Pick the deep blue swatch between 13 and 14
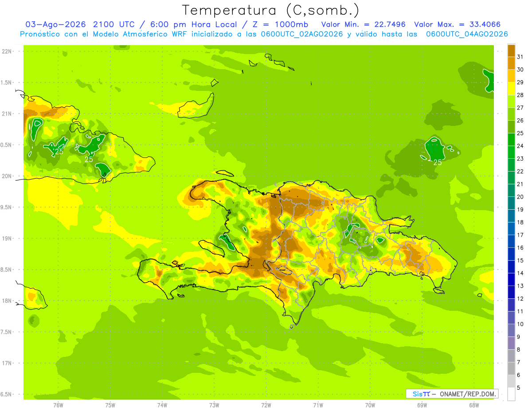532x411 pixels. [x=511, y=279]
